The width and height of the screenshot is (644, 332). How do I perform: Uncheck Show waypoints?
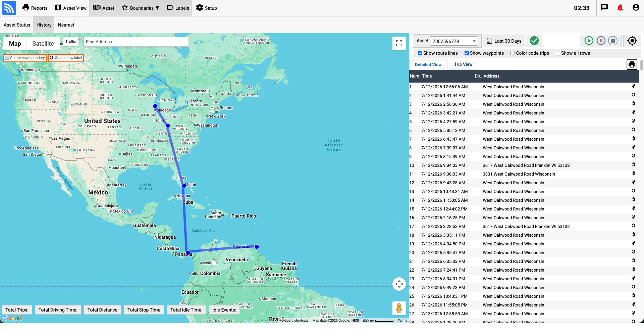467,53
